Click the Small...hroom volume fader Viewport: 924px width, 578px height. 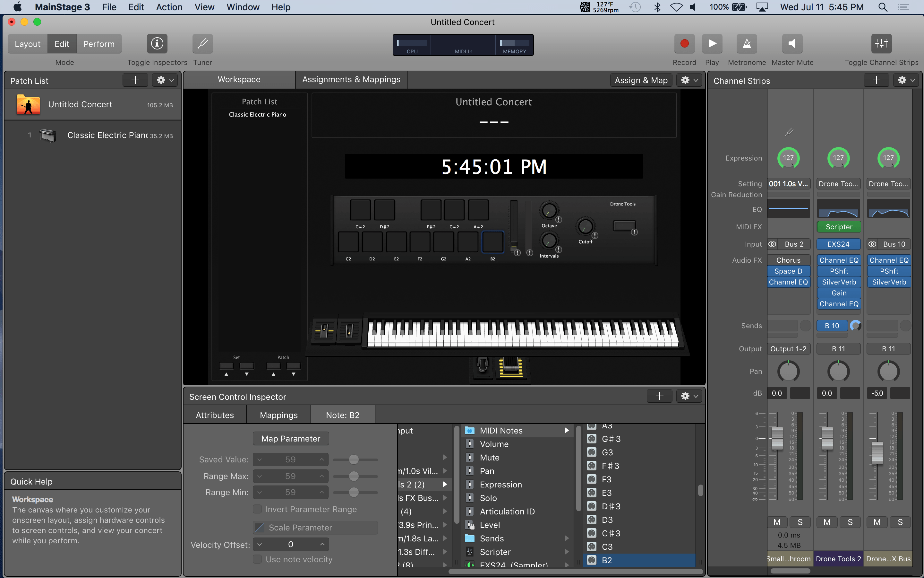pos(777,438)
